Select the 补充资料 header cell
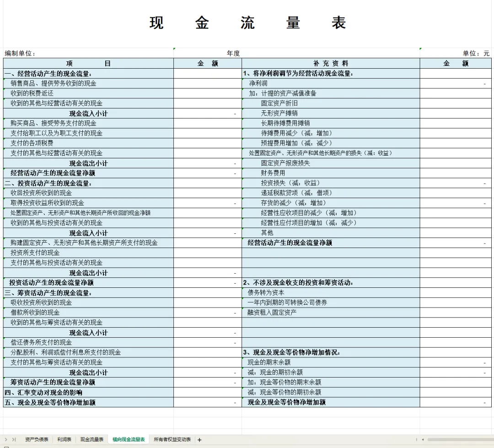Screen dimensions: 494x448 click(x=331, y=63)
